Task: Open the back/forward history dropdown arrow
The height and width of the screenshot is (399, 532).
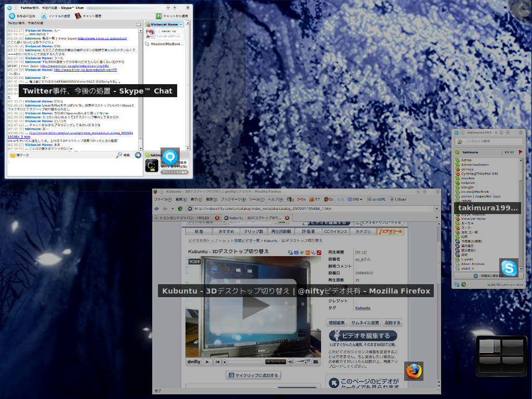Action: pos(172,209)
